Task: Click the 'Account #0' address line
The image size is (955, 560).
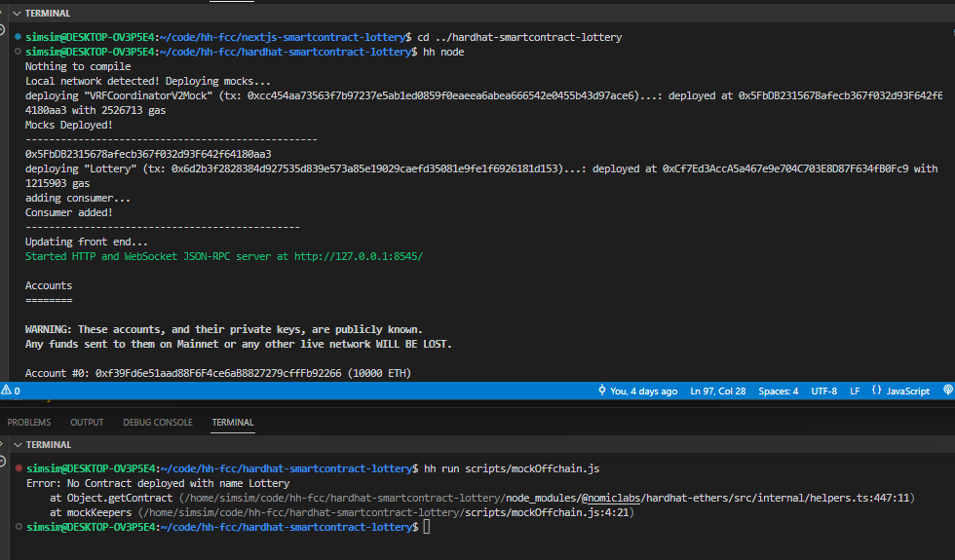Action: coord(218,373)
